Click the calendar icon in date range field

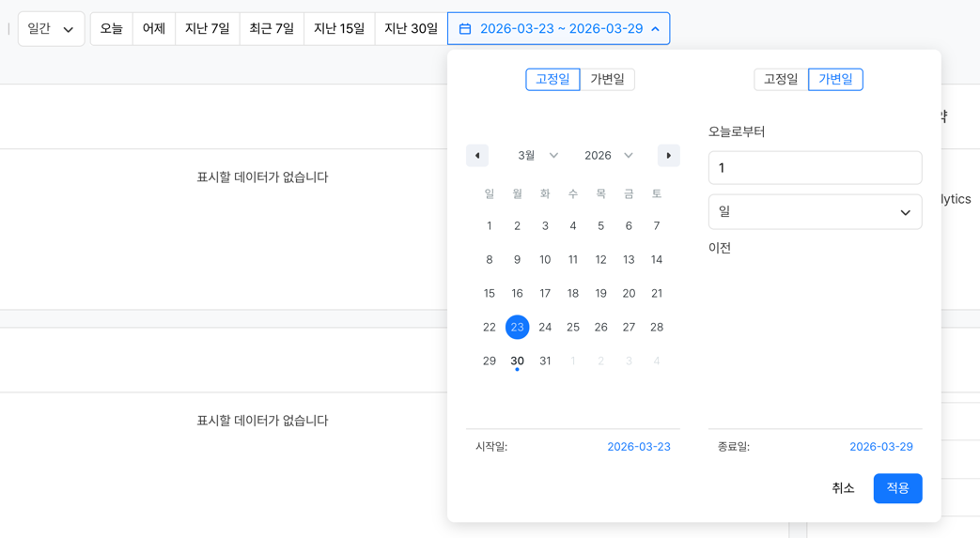pyautogui.click(x=465, y=29)
